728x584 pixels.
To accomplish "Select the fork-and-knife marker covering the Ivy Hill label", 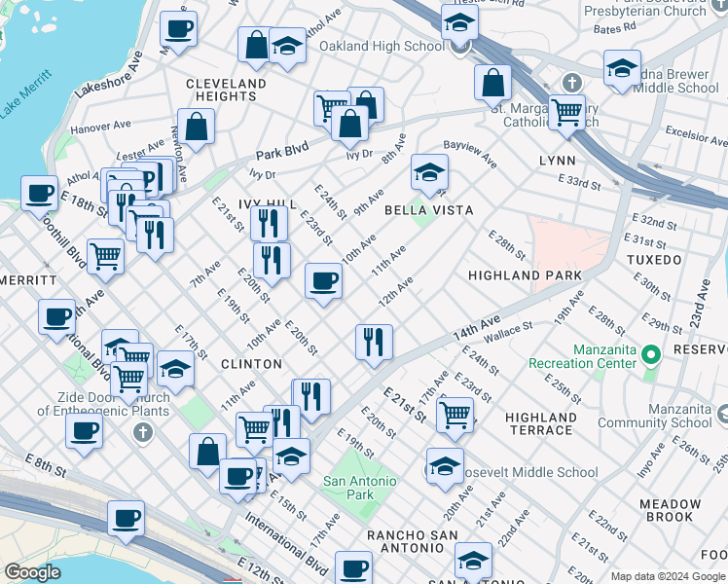I will point(269,225).
